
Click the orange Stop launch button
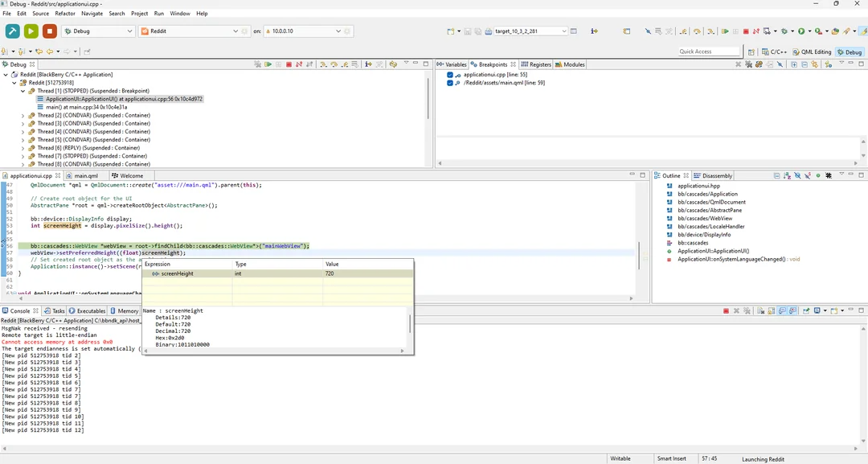(49, 31)
